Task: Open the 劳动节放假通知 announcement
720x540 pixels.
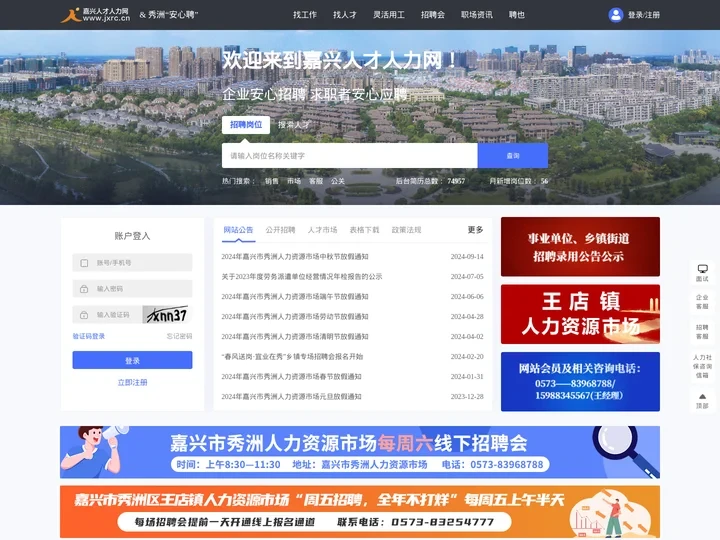Action: [295, 316]
